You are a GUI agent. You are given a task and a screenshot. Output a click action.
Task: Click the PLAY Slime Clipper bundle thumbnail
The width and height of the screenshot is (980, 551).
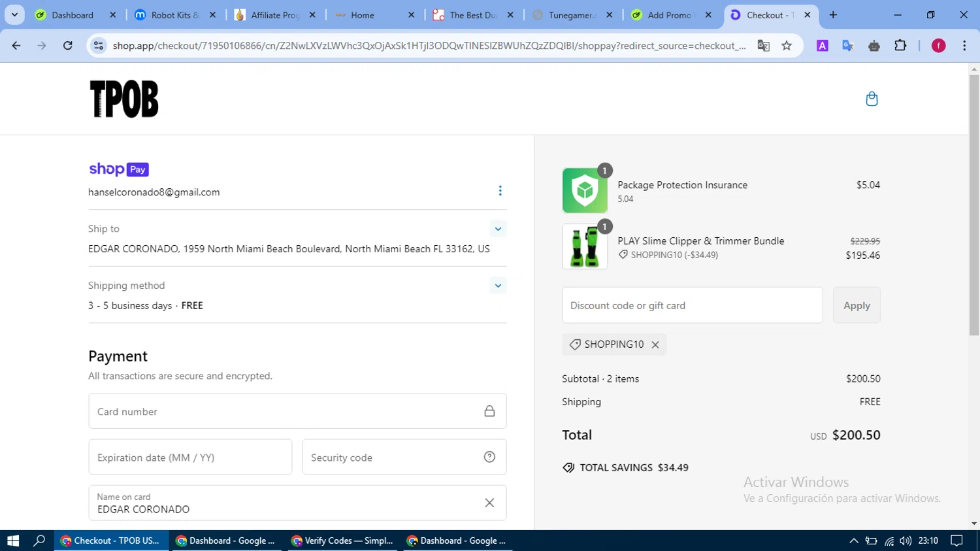[585, 246]
